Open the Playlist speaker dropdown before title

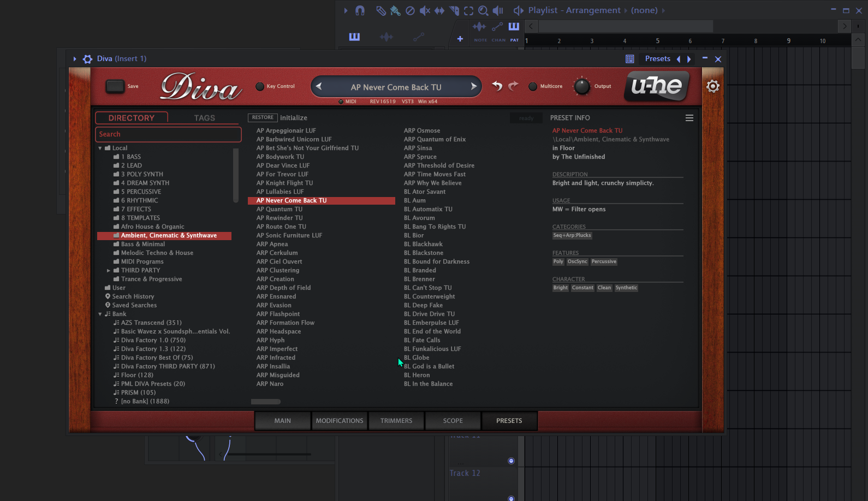519,10
